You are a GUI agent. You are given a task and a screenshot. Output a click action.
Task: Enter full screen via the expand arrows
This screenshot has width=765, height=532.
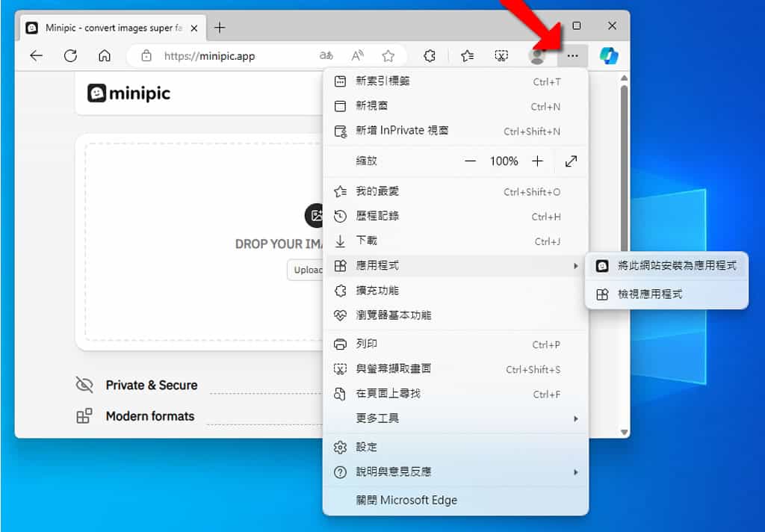point(571,161)
